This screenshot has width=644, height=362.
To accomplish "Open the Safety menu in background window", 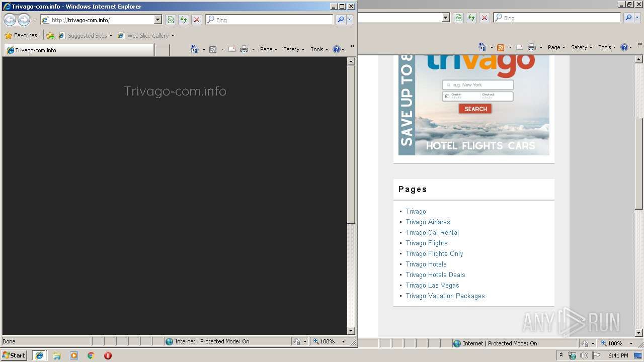I will click(582, 47).
